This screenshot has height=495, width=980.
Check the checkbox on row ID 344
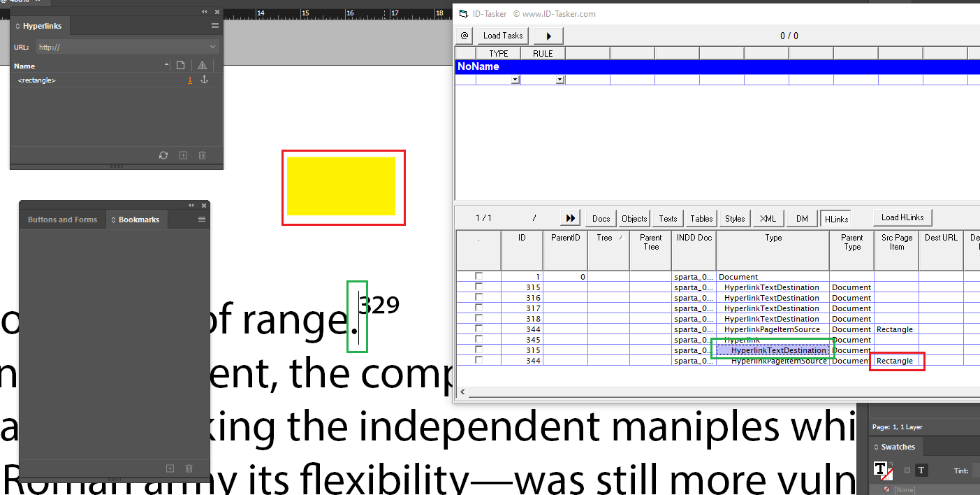point(479,329)
